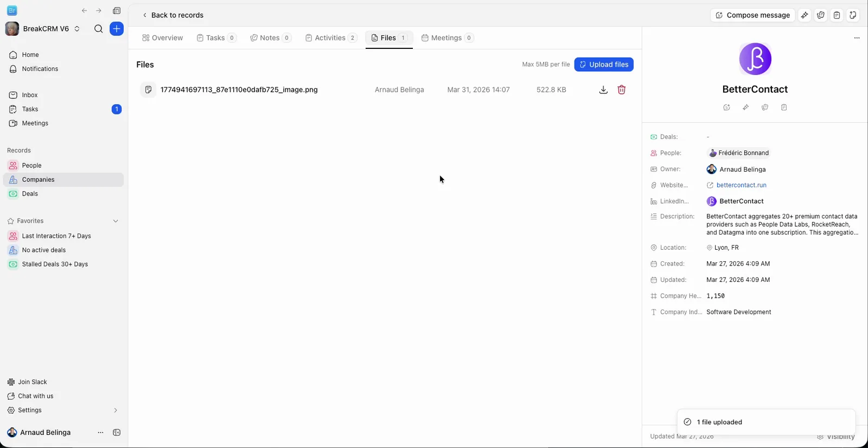Click the sparkle icon next to Compose message
The height and width of the screenshot is (448, 868).
805,15
